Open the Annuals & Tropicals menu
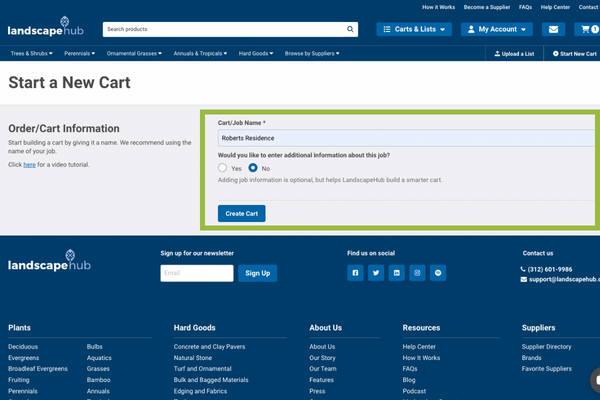600x400 pixels. pyautogui.click(x=200, y=54)
